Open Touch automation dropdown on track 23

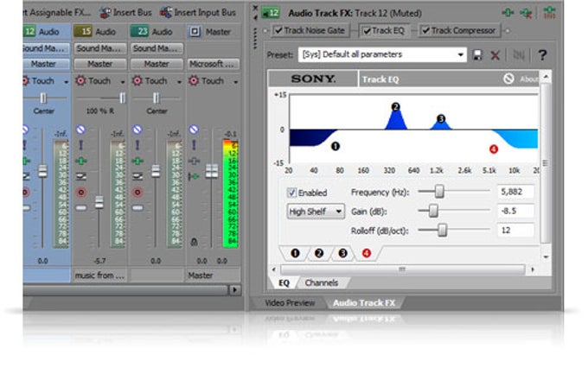tap(179, 81)
